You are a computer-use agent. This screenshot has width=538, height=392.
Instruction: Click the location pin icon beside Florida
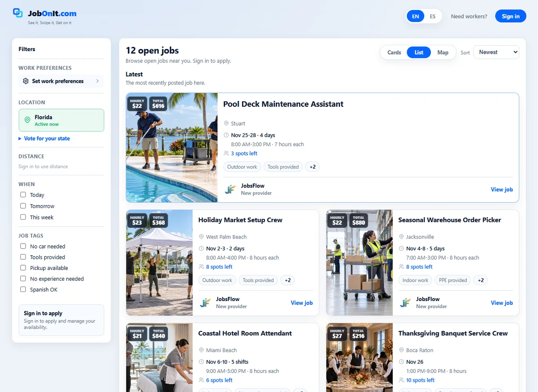pos(27,120)
